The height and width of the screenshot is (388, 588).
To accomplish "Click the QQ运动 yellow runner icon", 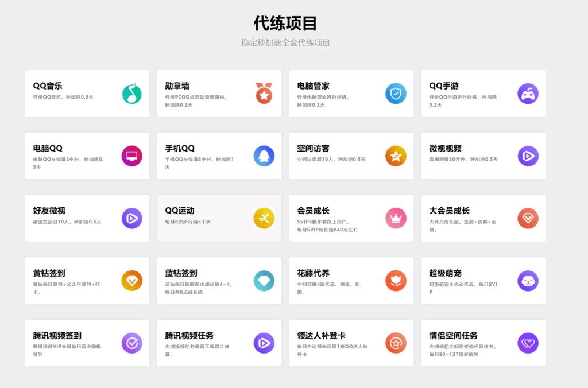I will [264, 218].
